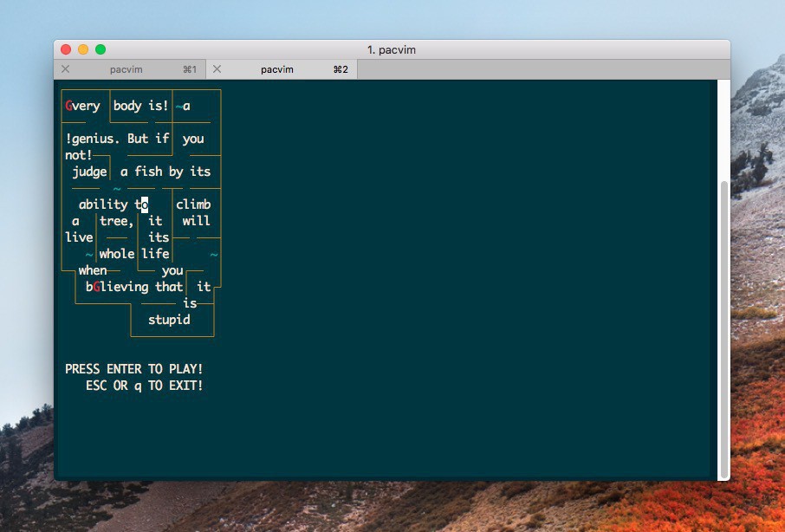This screenshot has width=785, height=532.
Task: Switch to the pacvim tab labeled ⌘1
Action: (x=127, y=69)
